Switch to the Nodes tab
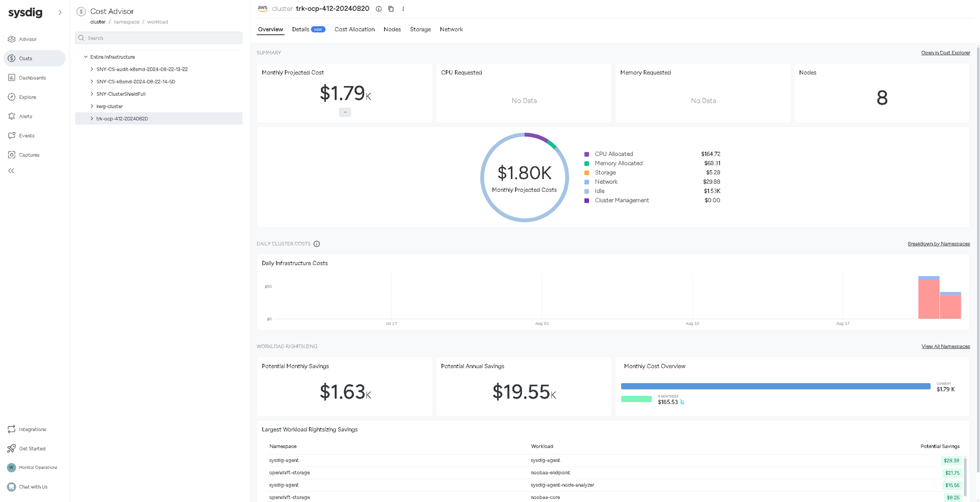The height and width of the screenshot is (502, 980). coord(392,29)
